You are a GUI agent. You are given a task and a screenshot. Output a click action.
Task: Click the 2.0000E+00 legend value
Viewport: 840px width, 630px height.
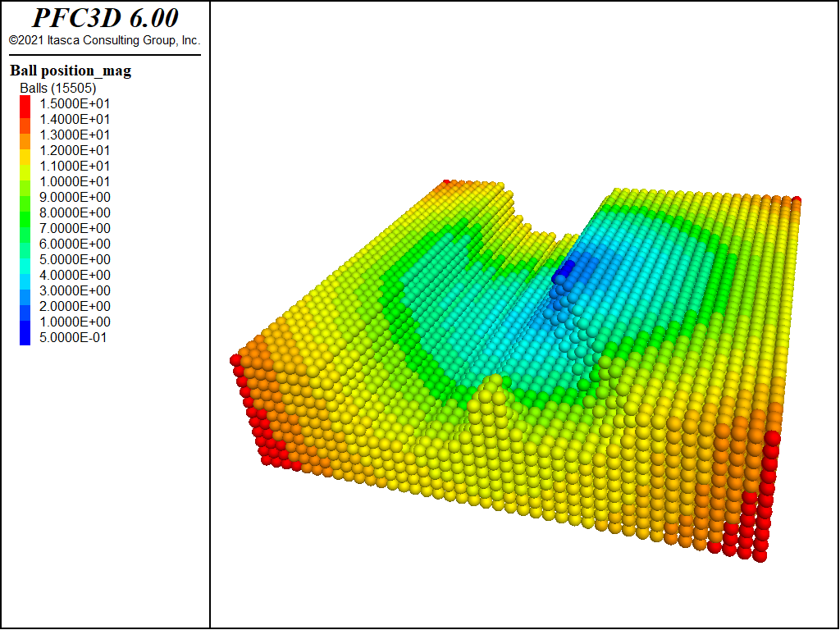click(x=75, y=306)
